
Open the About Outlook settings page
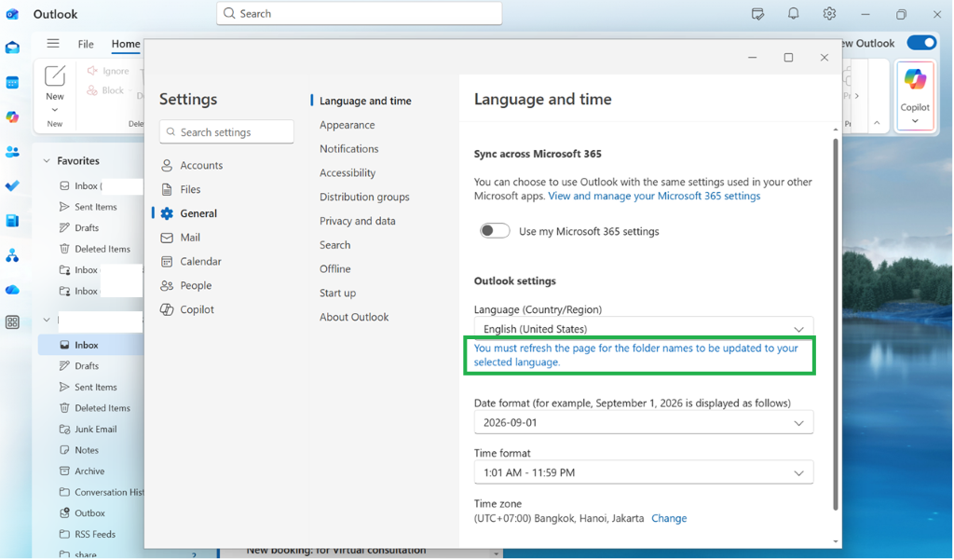(354, 317)
